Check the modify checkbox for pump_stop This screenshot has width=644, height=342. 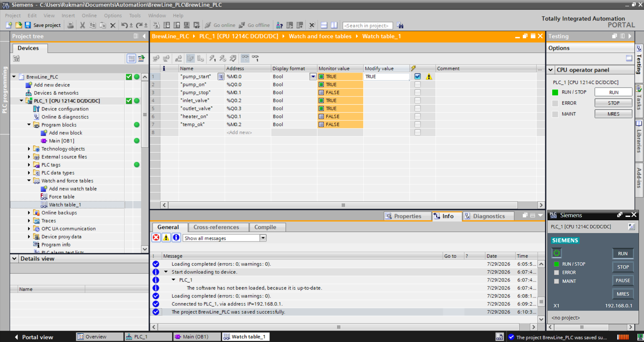[417, 92]
